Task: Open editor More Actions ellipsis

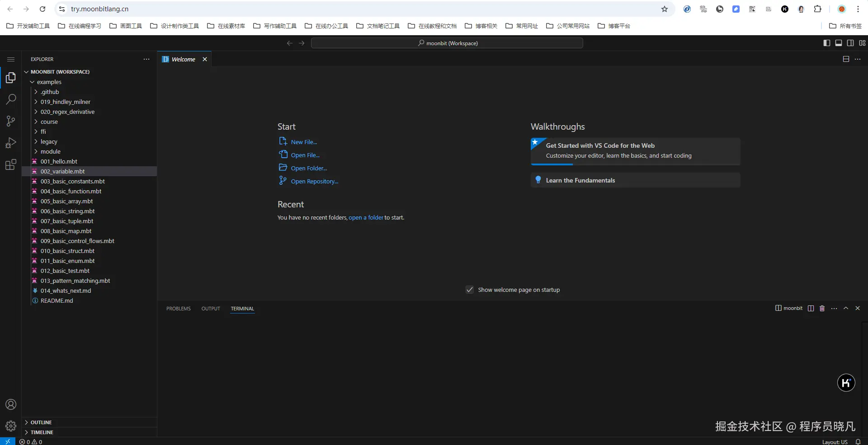Action: [858, 59]
